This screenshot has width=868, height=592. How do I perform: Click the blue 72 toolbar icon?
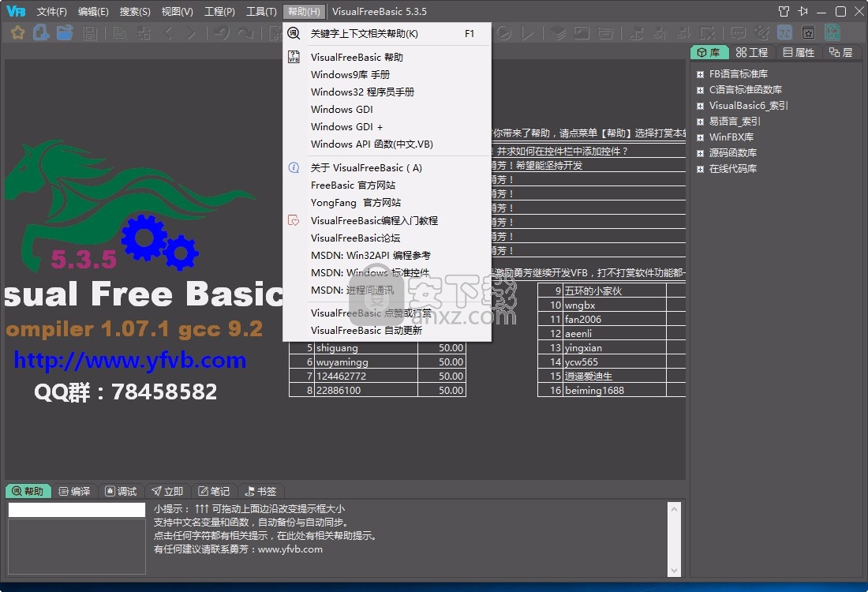point(784,33)
